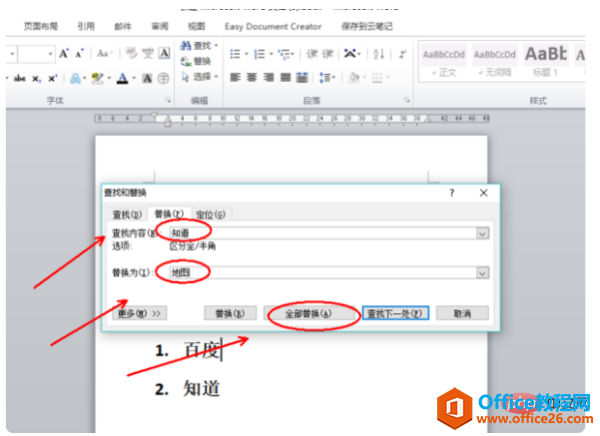
Task: Click the 替换(R) button in dialog
Action: [230, 314]
